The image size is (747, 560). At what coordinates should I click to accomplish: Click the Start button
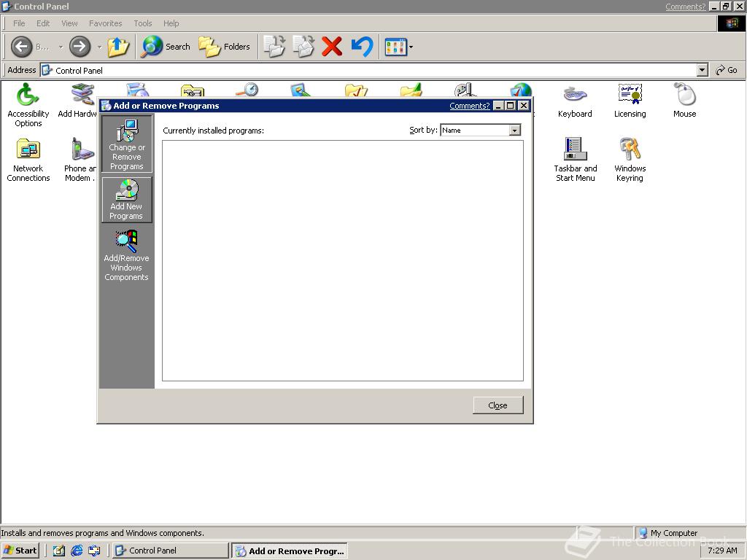tap(20, 551)
